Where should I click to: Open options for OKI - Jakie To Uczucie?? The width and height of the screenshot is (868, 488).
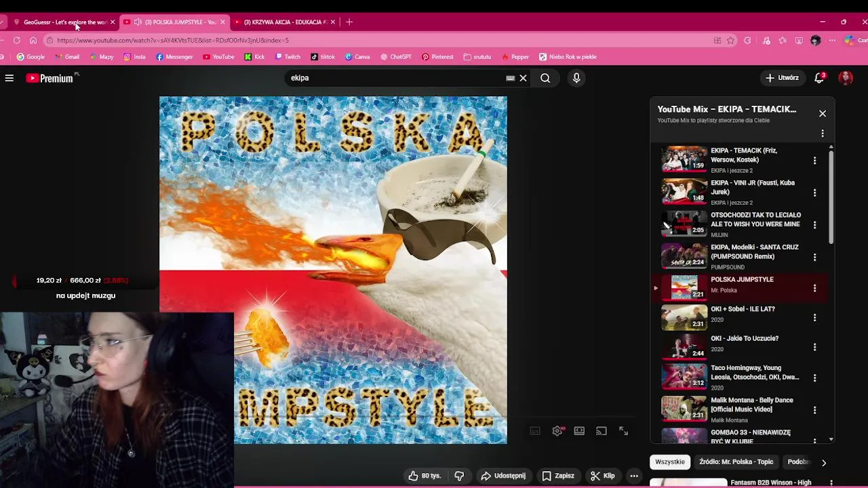pos(814,347)
